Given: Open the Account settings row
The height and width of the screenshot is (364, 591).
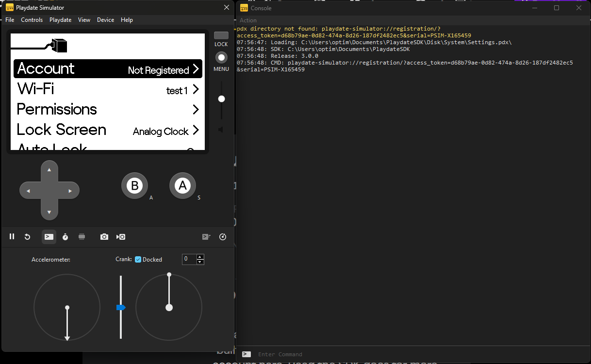Looking at the screenshot, I should (108, 69).
